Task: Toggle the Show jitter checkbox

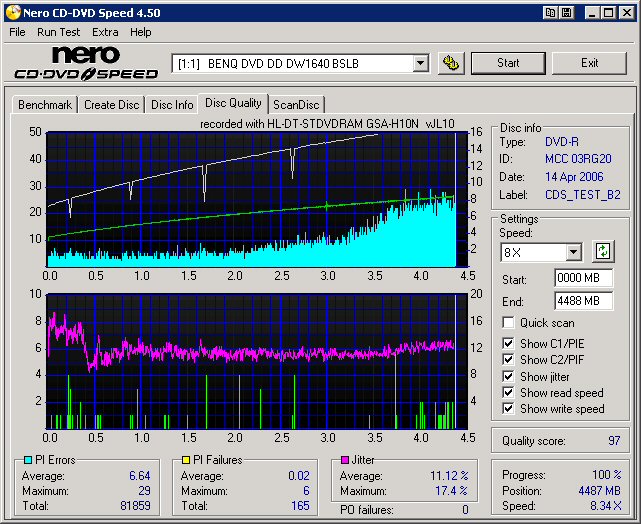Action: [x=509, y=377]
